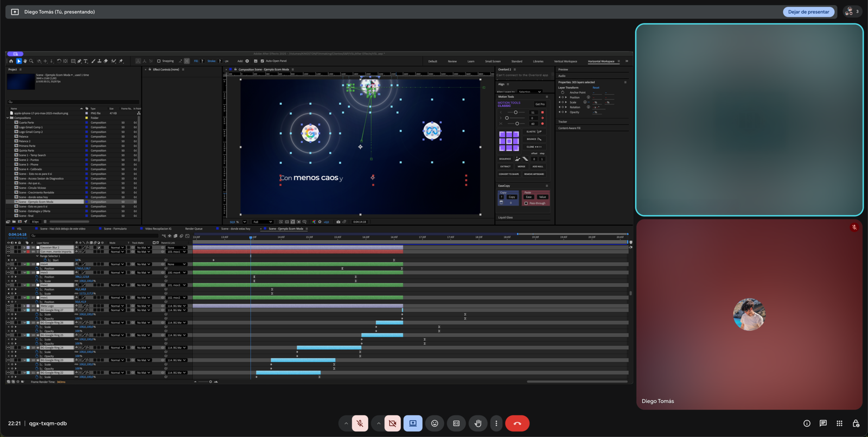Choose the Type text tool
This screenshot has height=437, width=868.
click(x=86, y=61)
